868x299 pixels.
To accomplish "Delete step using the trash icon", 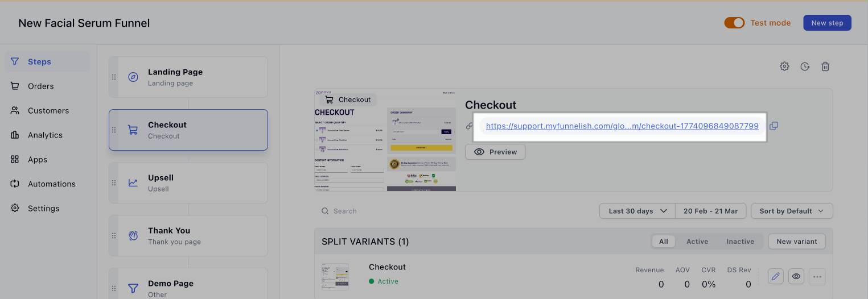I will tap(825, 67).
